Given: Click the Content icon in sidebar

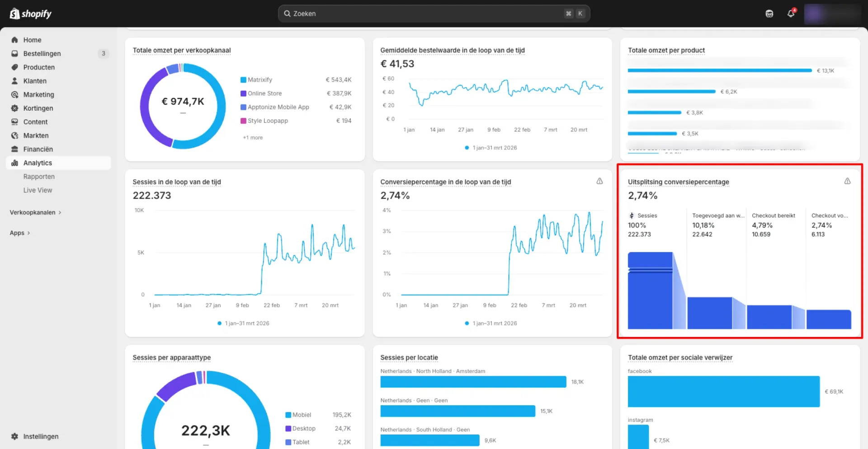Looking at the screenshot, I should click(x=14, y=122).
